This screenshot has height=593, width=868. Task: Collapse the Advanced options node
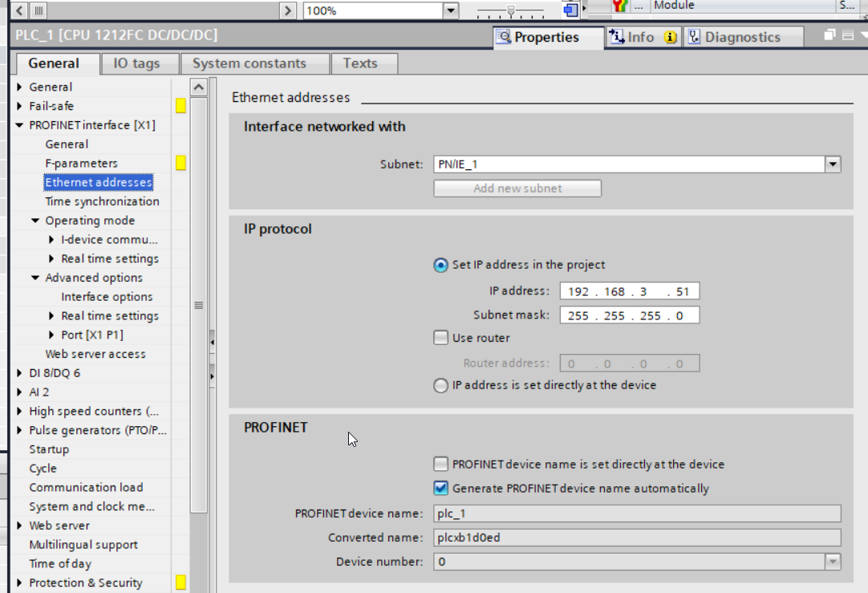click(35, 278)
